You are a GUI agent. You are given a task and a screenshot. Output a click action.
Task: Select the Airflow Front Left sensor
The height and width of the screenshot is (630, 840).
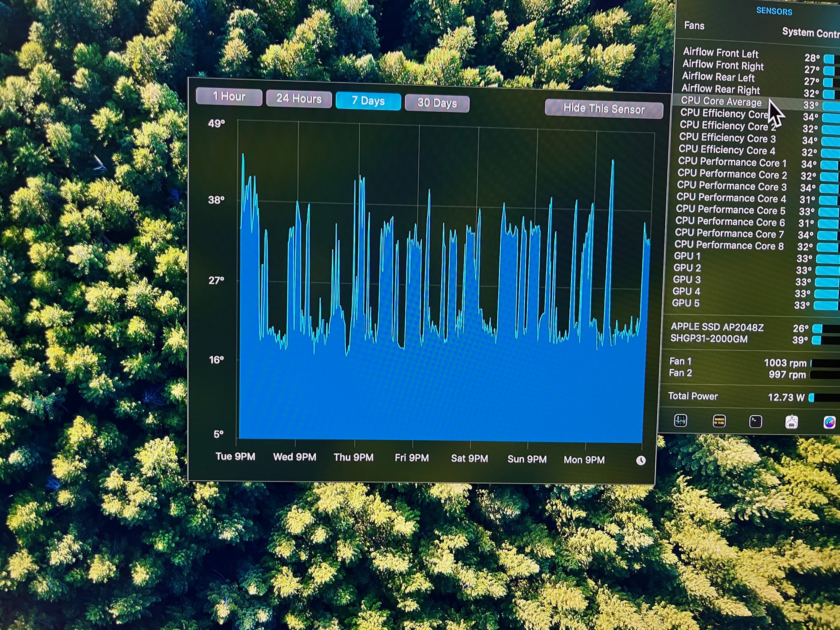[x=720, y=53]
